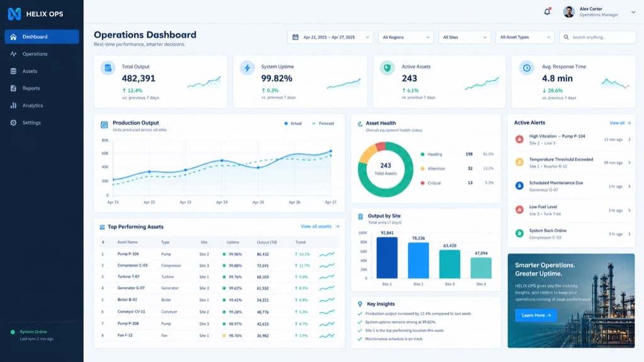Click the System Uptime lightning icon
The height and width of the screenshot is (362, 644).
(x=247, y=68)
